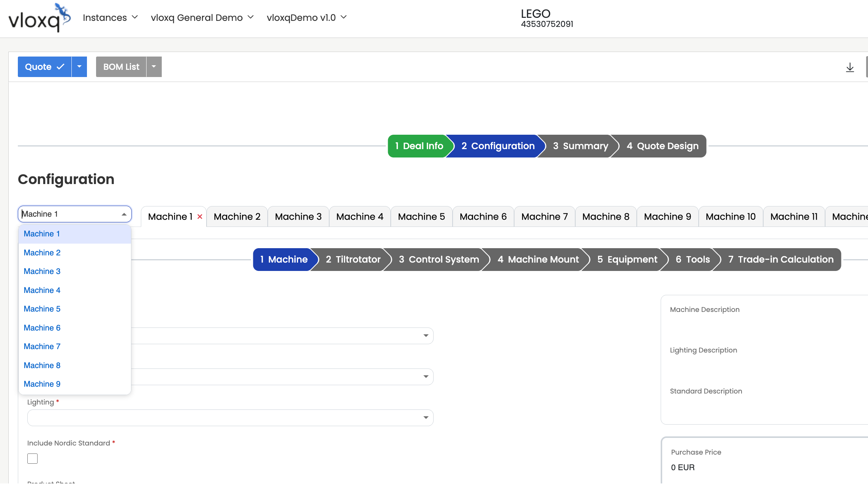Screen dimensions: 868x488
Task: Toggle the Include Nordic Standard checkbox
Action: tap(33, 458)
